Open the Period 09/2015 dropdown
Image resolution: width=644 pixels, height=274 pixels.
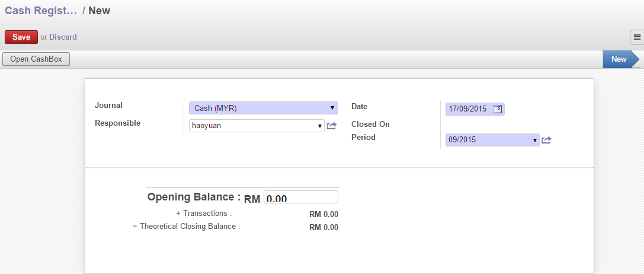tap(492, 140)
